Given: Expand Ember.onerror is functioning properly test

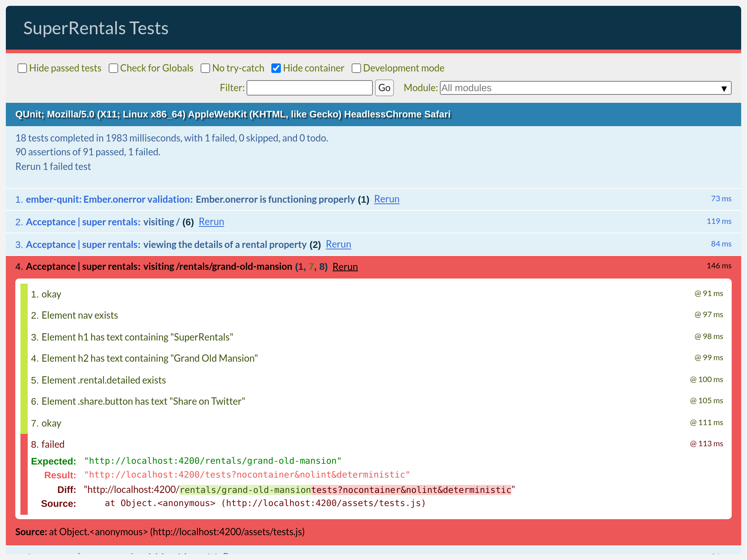Looking at the screenshot, I should tap(275, 199).
